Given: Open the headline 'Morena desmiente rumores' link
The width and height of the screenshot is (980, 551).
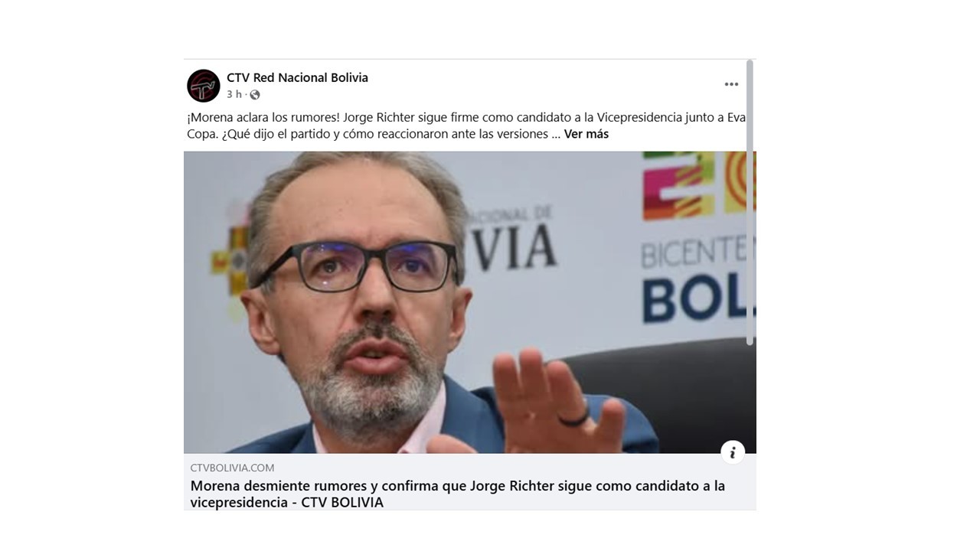Looking at the screenshot, I should tap(458, 486).
